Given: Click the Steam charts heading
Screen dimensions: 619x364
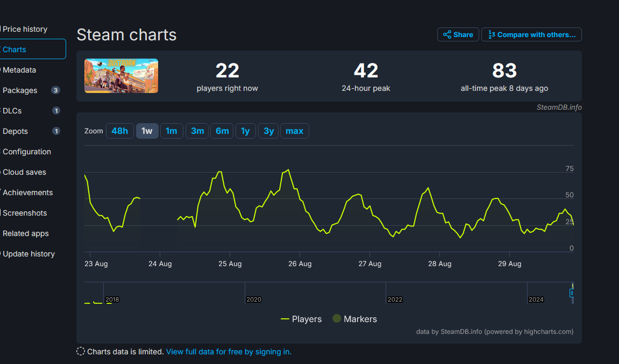Looking at the screenshot, I should 126,35.
